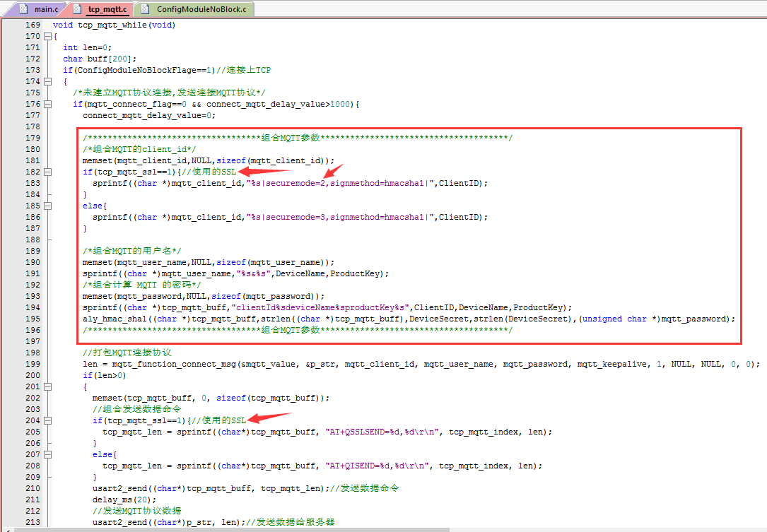Click the AT+QSSLSEND command string

click(385, 432)
